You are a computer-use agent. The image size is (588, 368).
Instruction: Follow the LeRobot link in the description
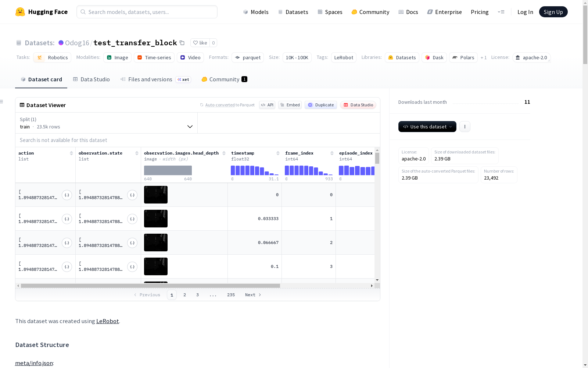tap(107, 321)
